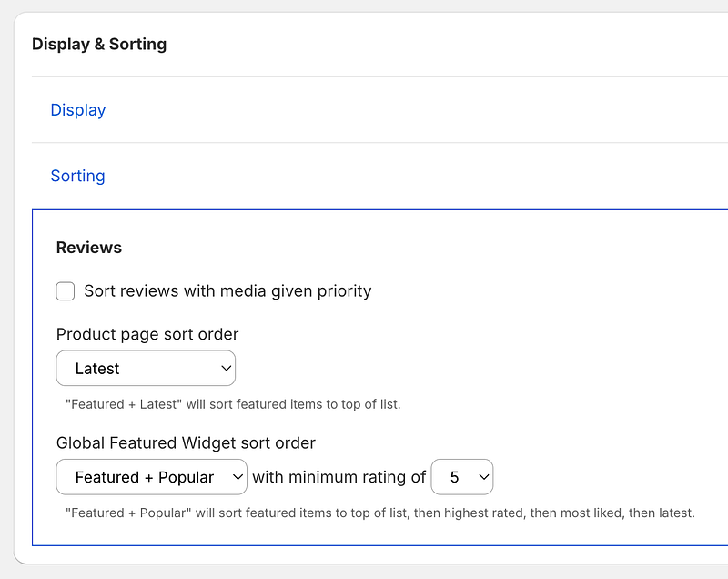Open the Sorting settings section
This screenshot has width=728, height=579.
77,175
